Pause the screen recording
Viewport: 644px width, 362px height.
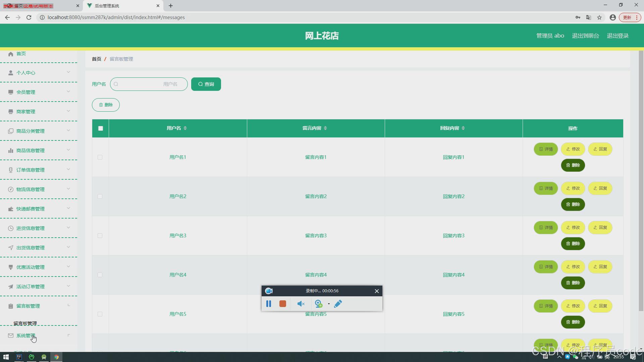[269, 304]
